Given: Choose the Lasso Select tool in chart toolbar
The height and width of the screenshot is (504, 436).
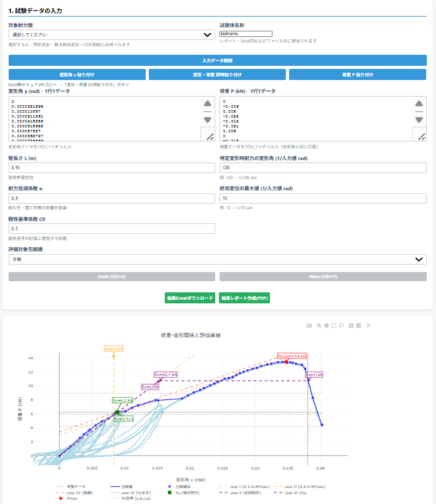Looking at the screenshot, I should click(341, 325).
